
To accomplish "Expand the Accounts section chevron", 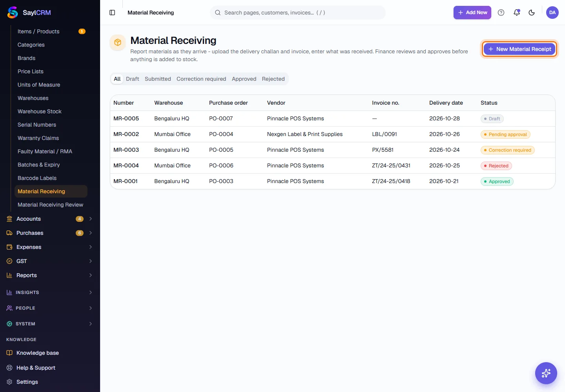I will pos(91,219).
